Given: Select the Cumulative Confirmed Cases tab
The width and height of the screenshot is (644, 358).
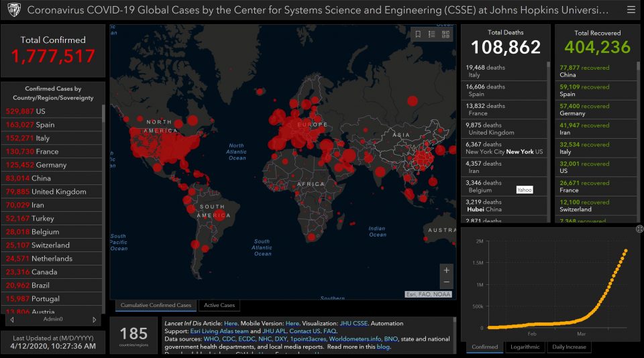Looking at the screenshot, I should coord(156,306).
